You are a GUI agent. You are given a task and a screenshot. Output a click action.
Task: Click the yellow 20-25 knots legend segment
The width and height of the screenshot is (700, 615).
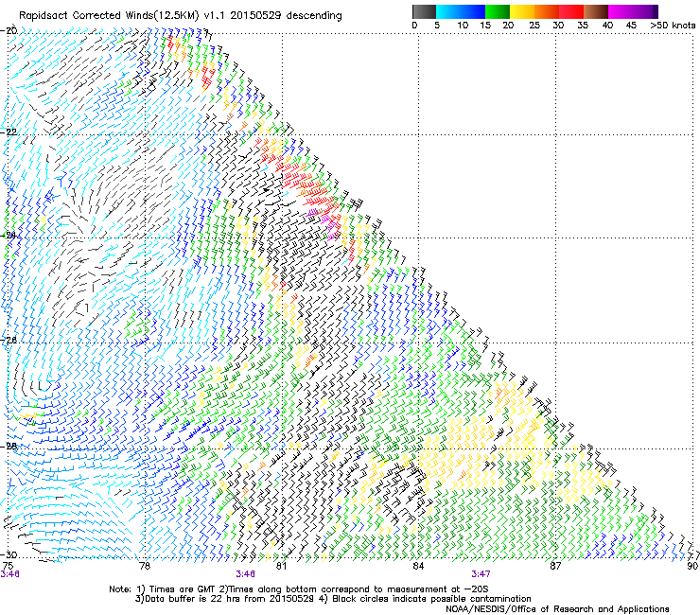(x=522, y=11)
